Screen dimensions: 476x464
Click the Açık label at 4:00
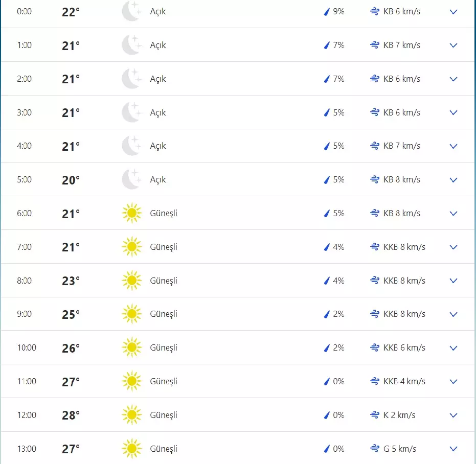[158, 146]
